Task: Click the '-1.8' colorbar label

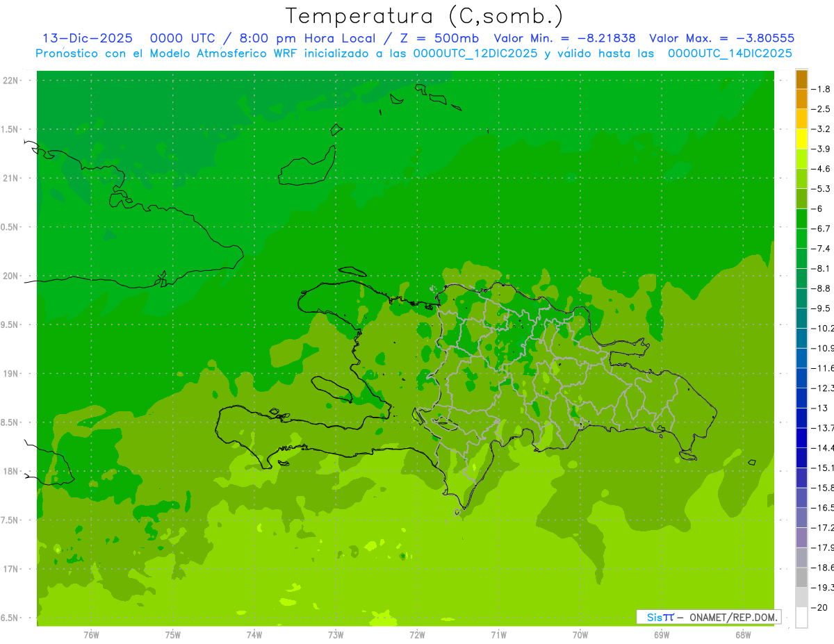Action: tap(821, 89)
